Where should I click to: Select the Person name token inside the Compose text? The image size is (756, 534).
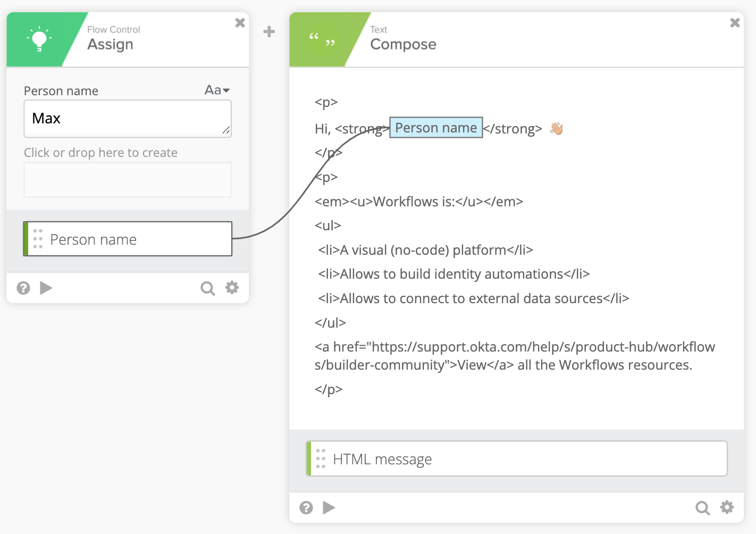coord(436,128)
